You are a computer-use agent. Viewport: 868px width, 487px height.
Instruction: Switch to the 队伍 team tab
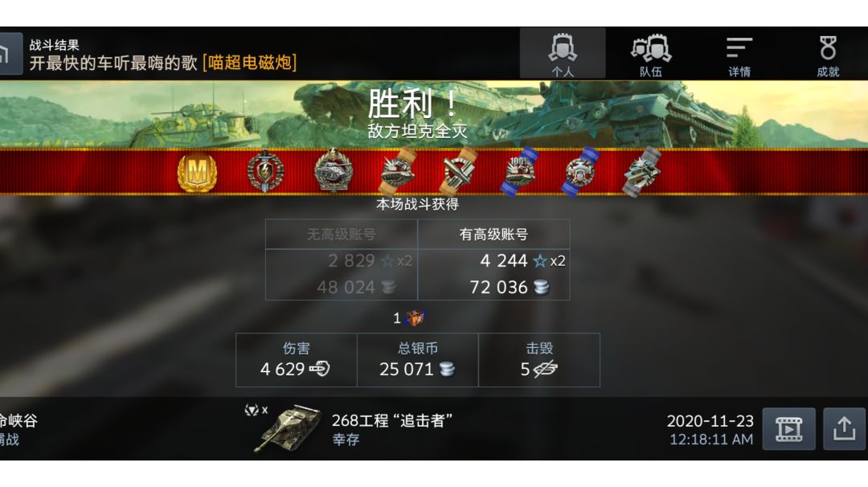click(650, 54)
